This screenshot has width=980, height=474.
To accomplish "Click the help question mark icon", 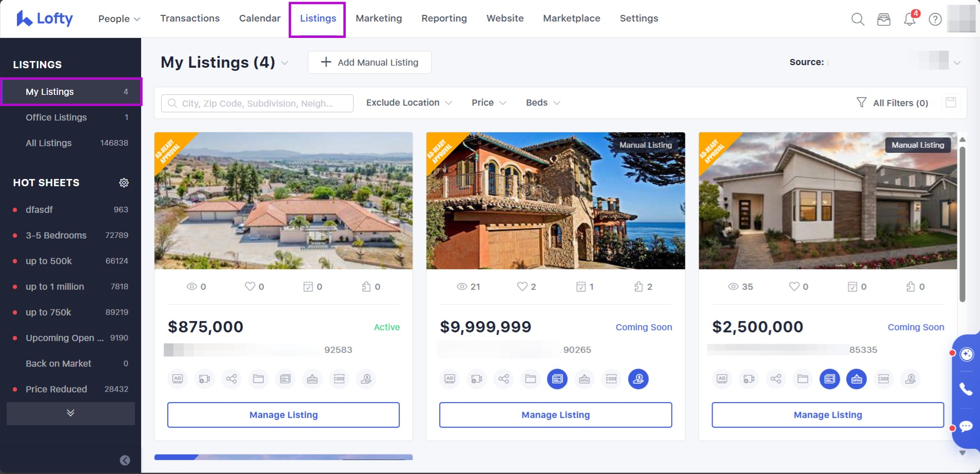I will pyautogui.click(x=935, y=19).
